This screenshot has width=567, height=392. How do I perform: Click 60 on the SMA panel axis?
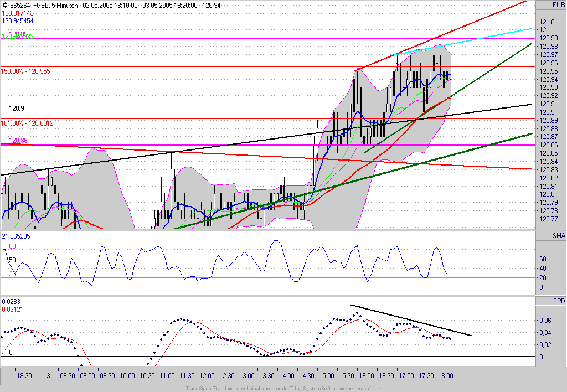tap(543, 259)
